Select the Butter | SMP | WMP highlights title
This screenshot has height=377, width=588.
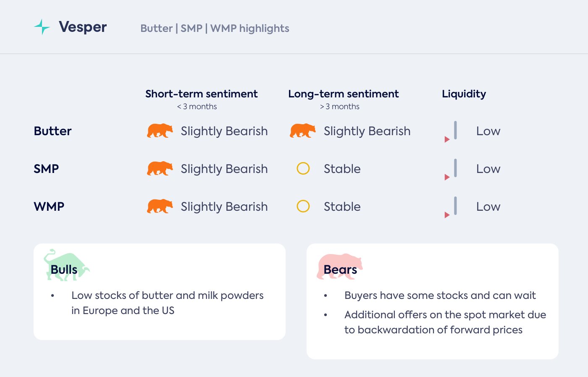click(x=215, y=29)
